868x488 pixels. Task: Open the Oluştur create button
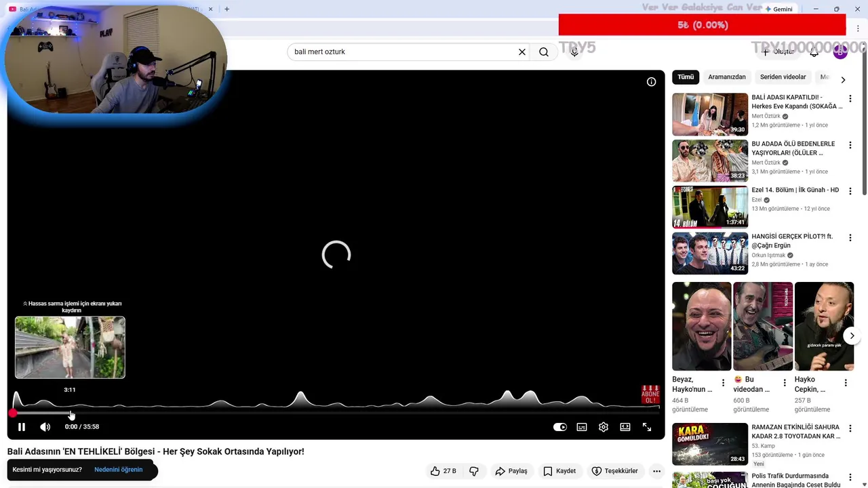click(778, 52)
